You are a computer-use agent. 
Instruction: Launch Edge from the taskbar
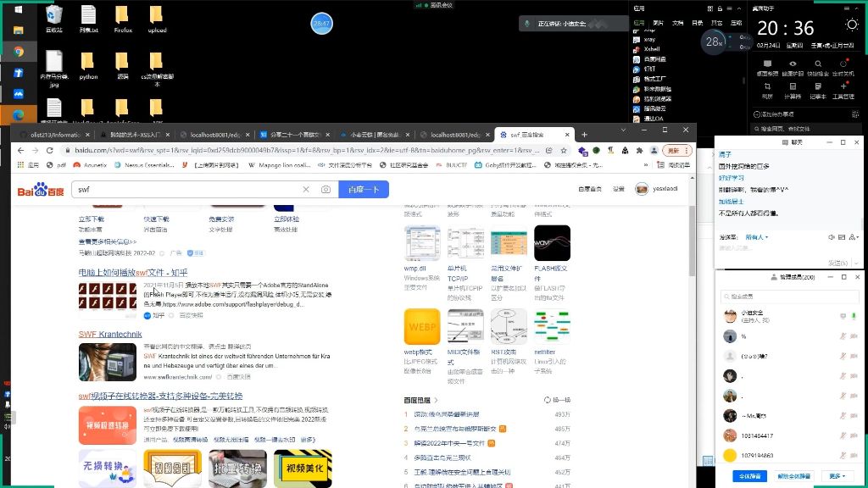click(19, 114)
